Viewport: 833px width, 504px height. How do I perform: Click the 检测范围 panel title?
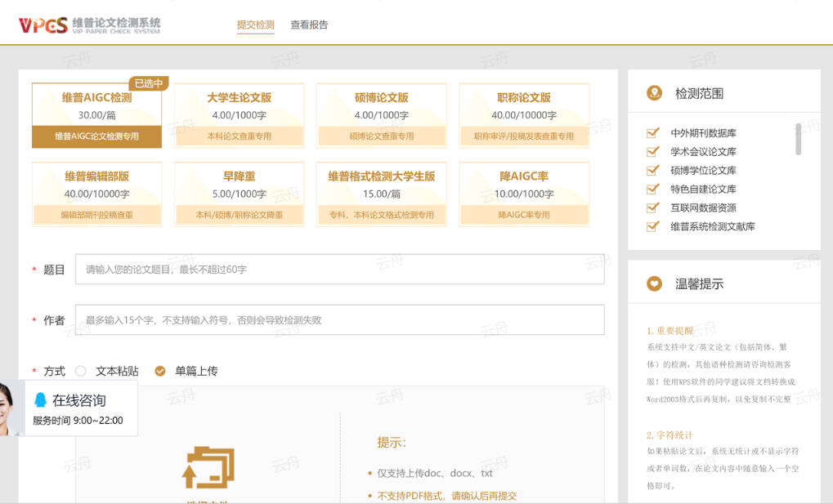pos(699,93)
